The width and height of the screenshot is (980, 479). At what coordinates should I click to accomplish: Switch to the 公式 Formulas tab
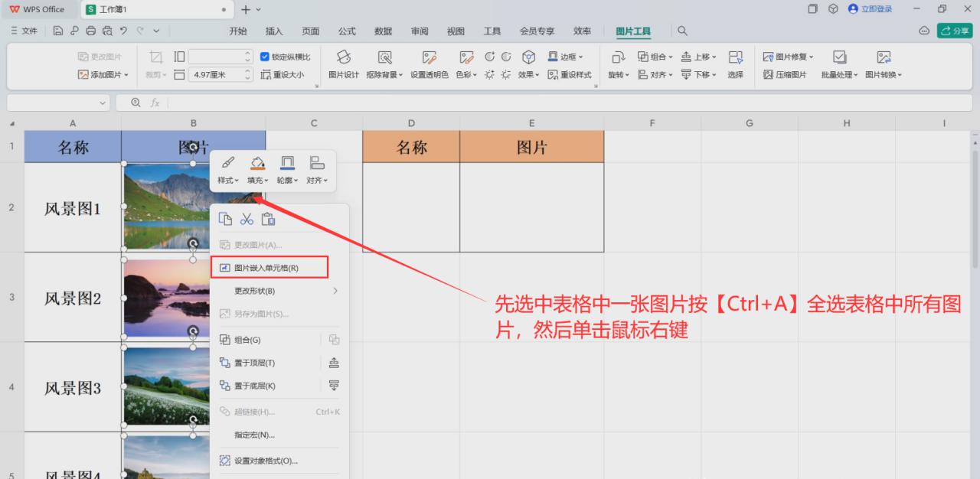[347, 31]
